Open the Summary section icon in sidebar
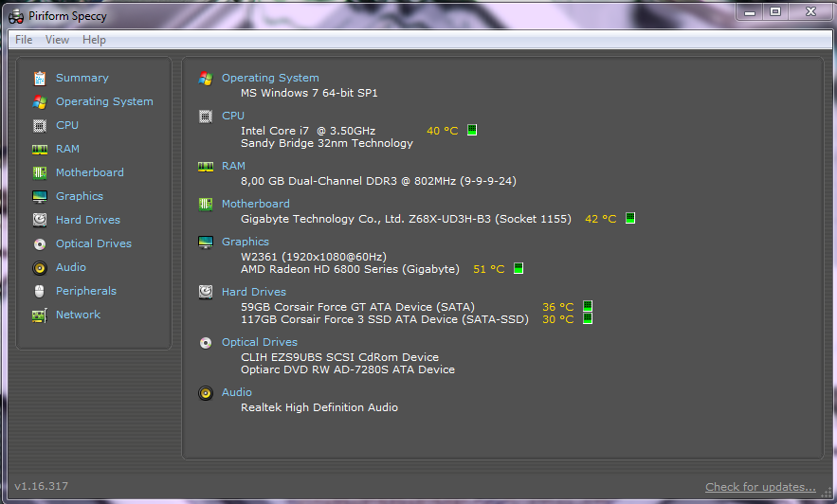Image resolution: width=837 pixels, height=504 pixels. point(40,78)
